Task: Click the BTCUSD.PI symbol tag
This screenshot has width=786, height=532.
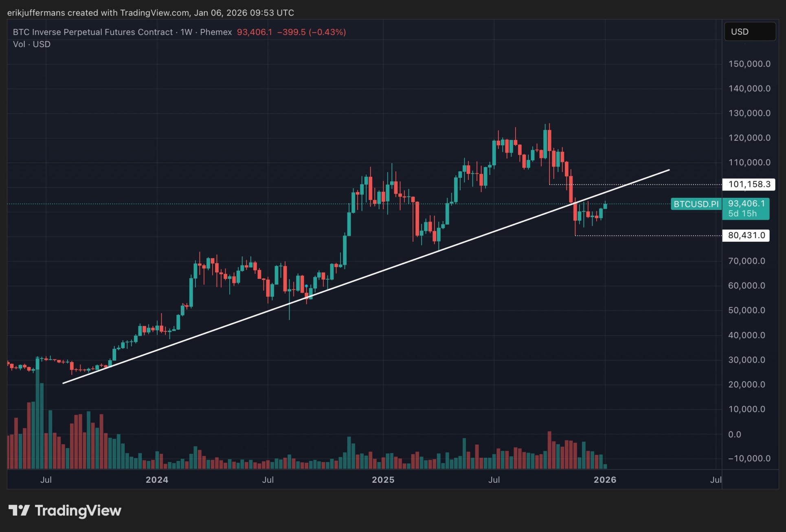Action: [x=696, y=204]
